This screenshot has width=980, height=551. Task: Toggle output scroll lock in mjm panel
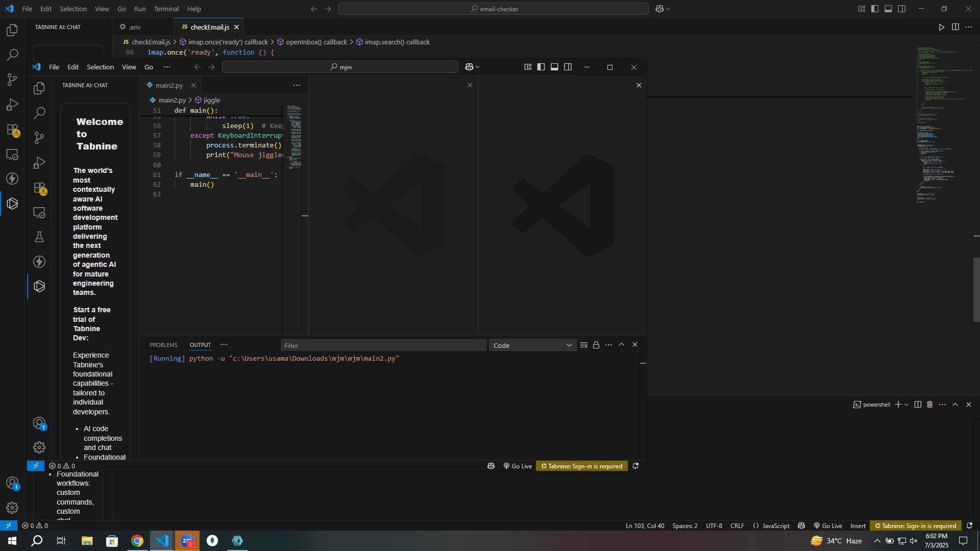pyautogui.click(x=596, y=345)
